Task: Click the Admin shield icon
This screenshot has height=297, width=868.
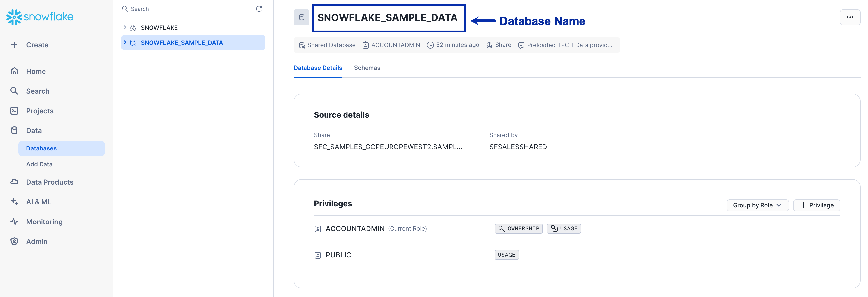Action: click(x=14, y=242)
